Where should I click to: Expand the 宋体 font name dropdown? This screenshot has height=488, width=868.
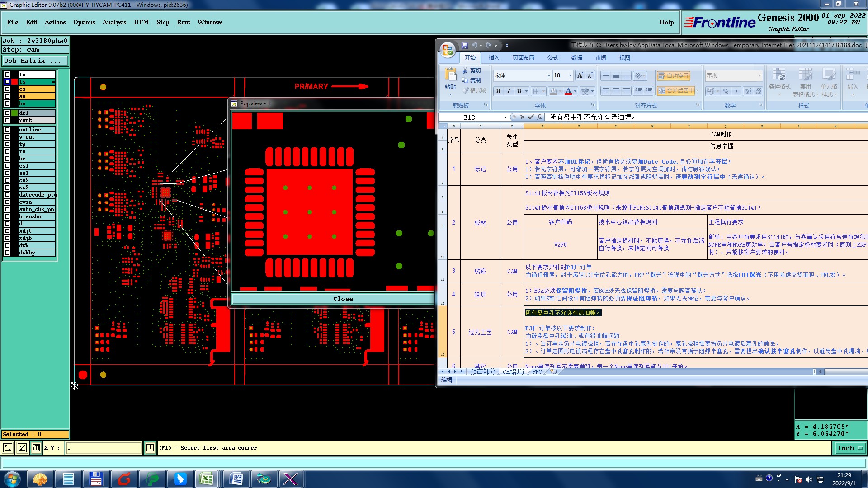pyautogui.click(x=549, y=75)
